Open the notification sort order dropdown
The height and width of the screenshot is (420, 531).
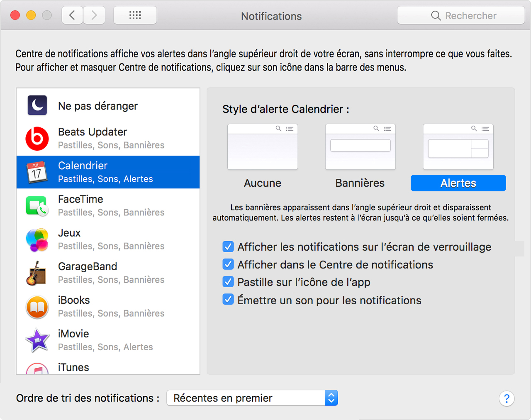[x=252, y=398]
